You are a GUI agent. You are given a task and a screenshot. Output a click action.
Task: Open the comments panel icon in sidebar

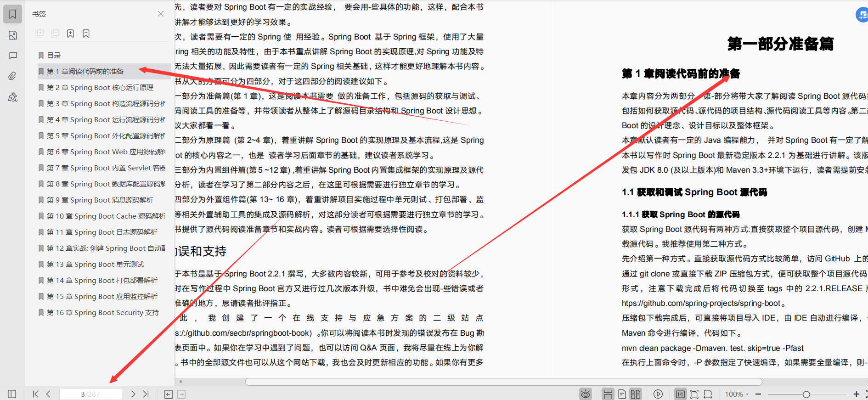(x=13, y=56)
